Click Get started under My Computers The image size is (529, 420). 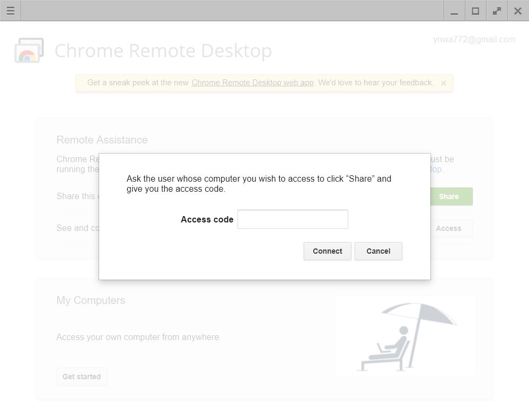coord(82,377)
